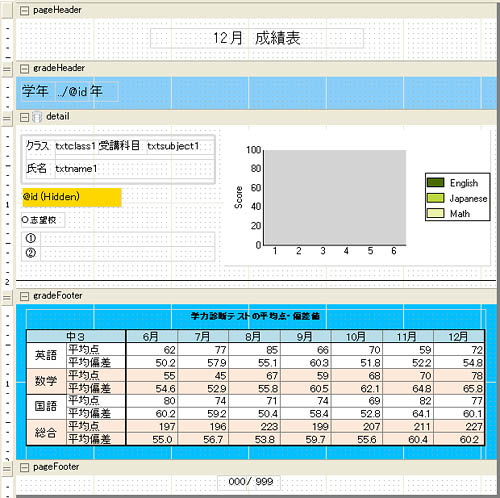Image resolution: width=500 pixels, height=498 pixels.
Task: Select the 学力診断テストの平均点・偏差値 heading
Action: pyautogui.click(x=256, y=316)
